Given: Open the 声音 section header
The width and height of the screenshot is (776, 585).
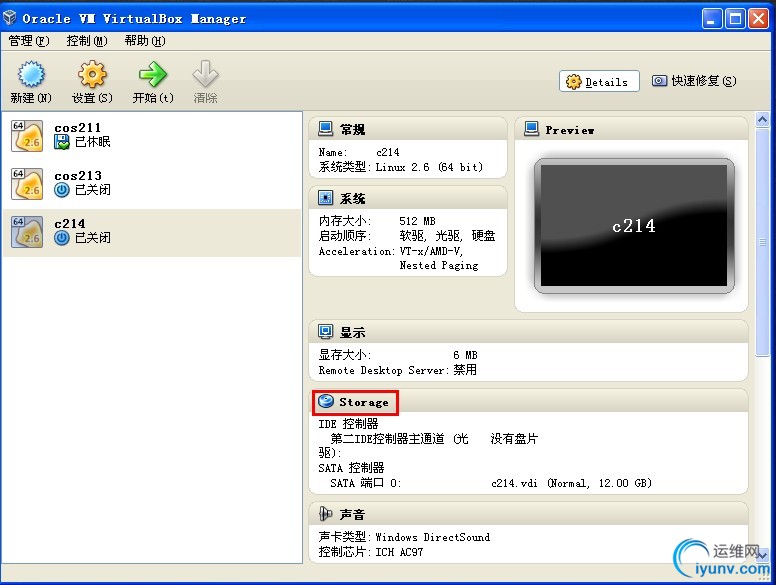Looking at the screenshot, I should point(528,514).
